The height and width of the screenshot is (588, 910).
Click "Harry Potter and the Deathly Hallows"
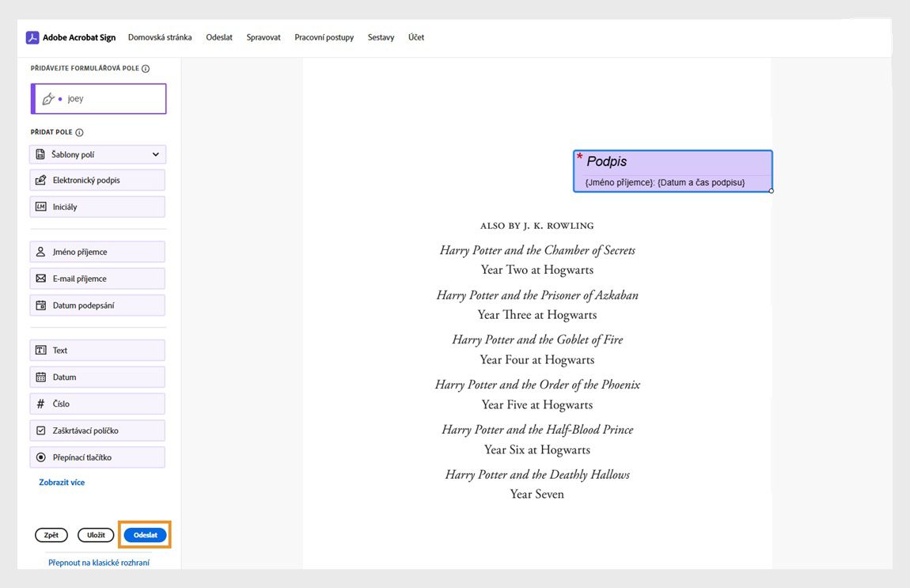[537, 475]
